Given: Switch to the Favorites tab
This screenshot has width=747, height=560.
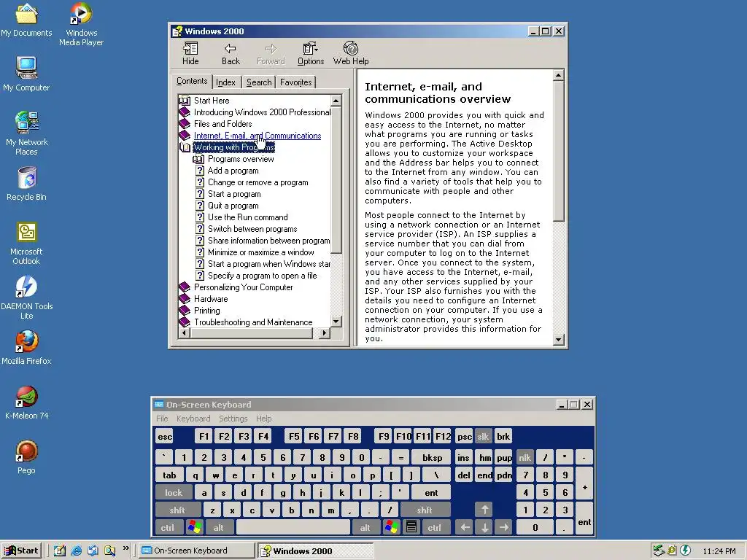Looking at the screenshot, I should pos(296,82).
